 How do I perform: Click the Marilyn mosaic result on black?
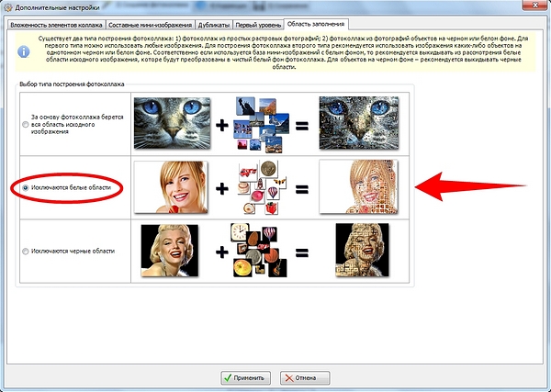click(363, 250)
